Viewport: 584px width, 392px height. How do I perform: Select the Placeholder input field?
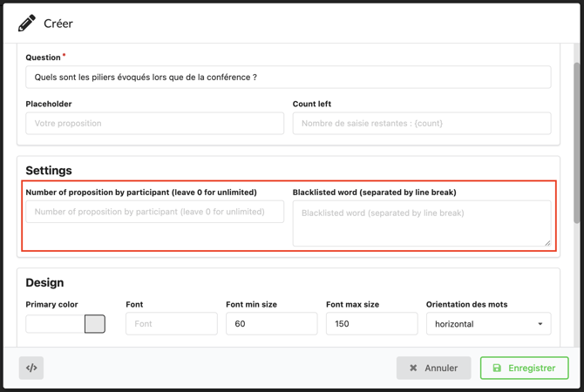pyautogui.click(x=154, y=124)
